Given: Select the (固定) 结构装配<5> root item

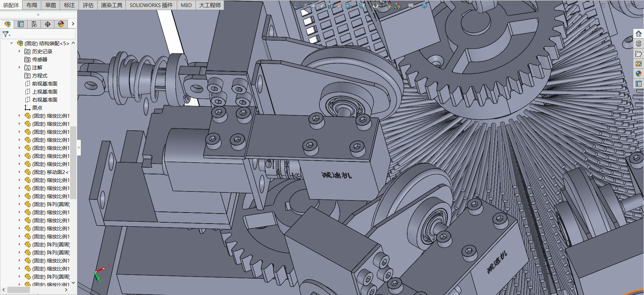Looking at the screenshot, I should 43,43.
